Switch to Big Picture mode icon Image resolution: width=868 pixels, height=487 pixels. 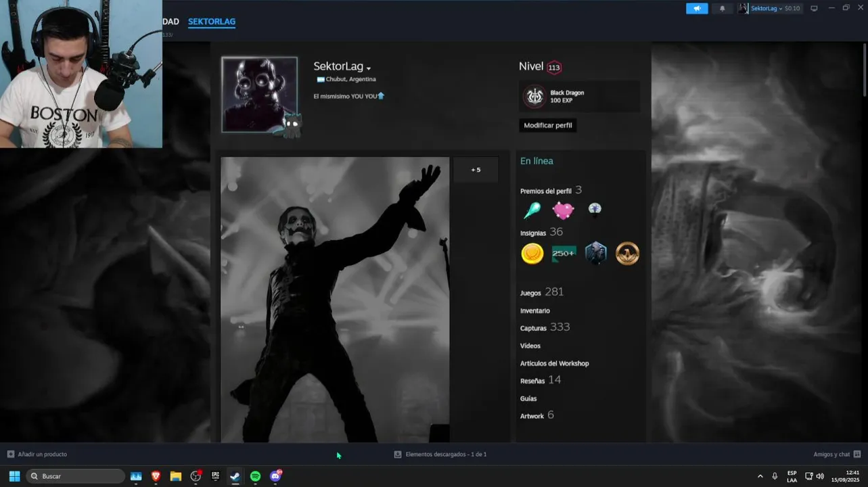814,8
